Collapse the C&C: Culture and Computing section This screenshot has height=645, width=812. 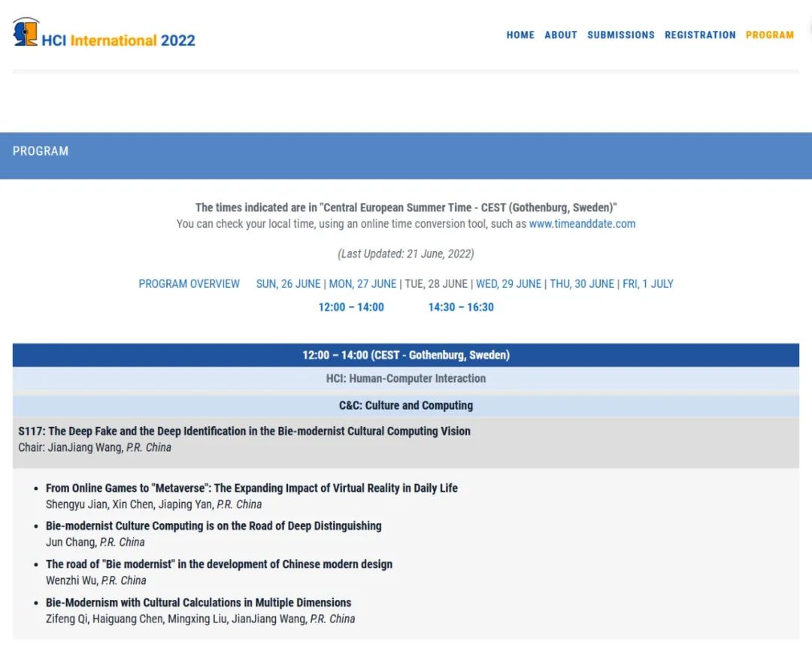(406, 406)
